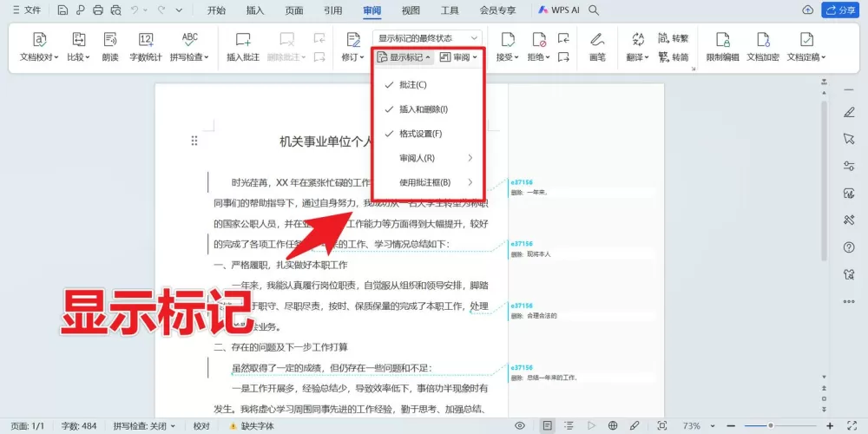The height and width of the screenshot is (434, 868).
Task: Switch to the 开始 tab
Action: click(216, 10)
